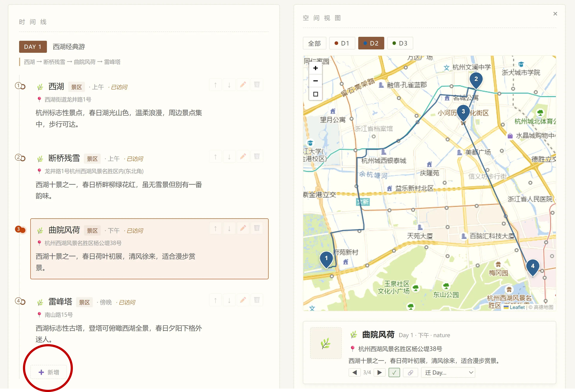Show 全部 days on map
This screenshot has width=575, height=392.
click(314, 43)
